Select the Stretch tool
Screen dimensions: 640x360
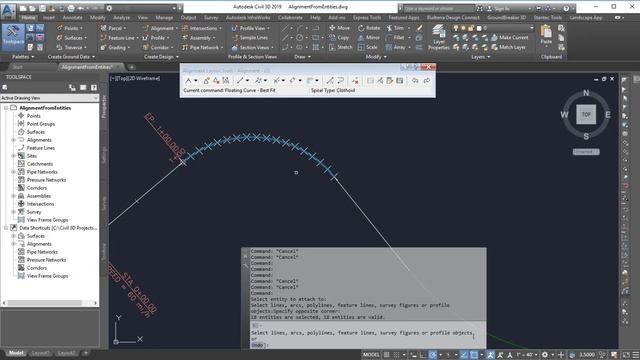coord(340,47)
